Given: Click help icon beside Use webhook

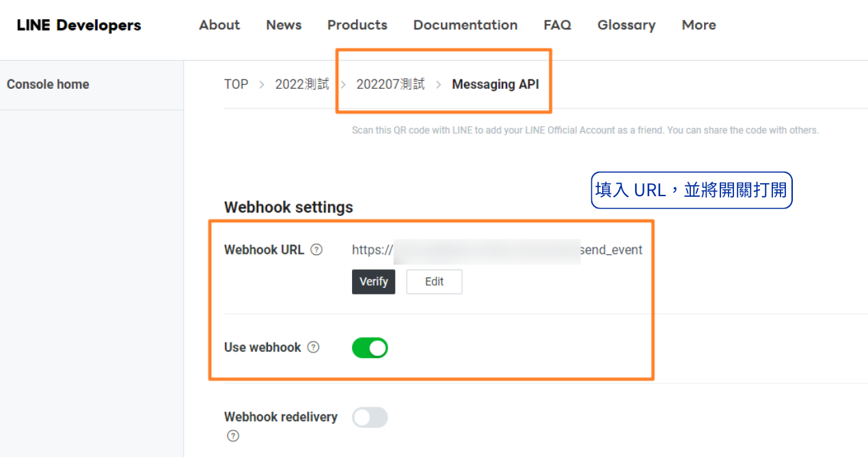Looking at the screenshot, I should (x=313, y=347).
